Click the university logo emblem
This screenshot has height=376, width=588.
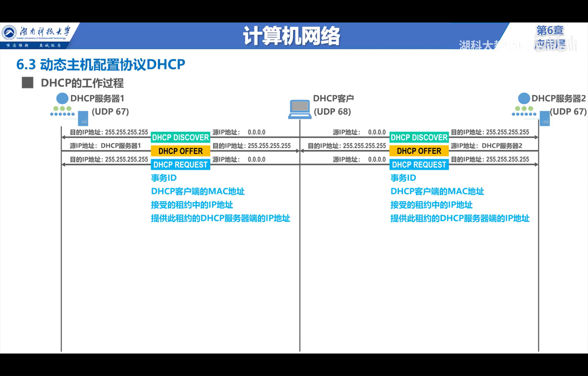[x=9, y=32]
